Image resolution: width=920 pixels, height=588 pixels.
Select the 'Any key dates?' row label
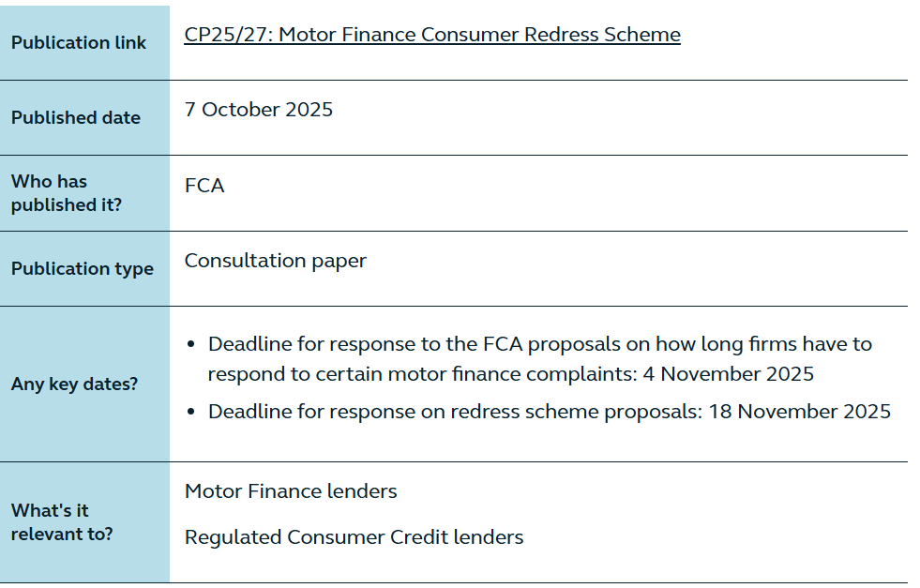(x=74, y=384)
